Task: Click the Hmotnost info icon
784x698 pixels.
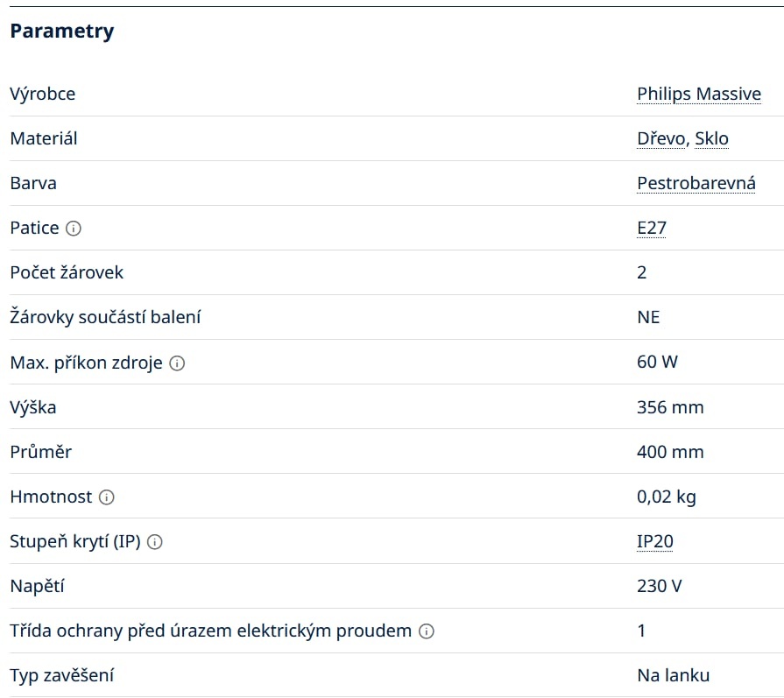Action: point(107,497)
